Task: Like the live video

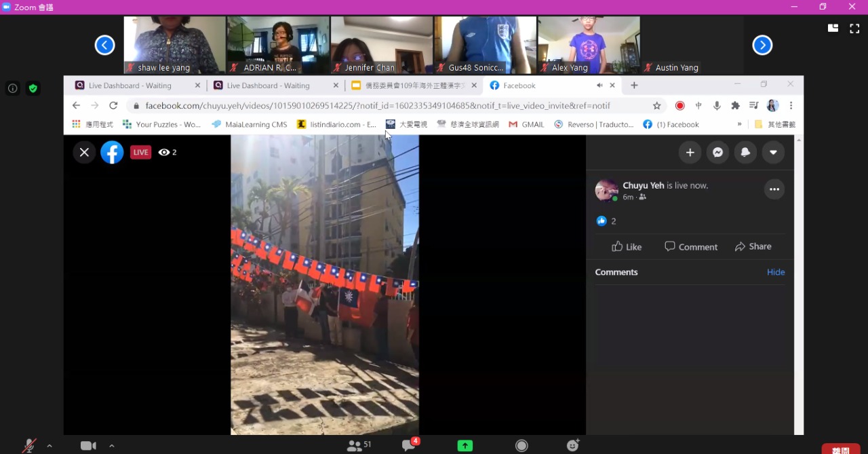Action: [x=627, y=246]
